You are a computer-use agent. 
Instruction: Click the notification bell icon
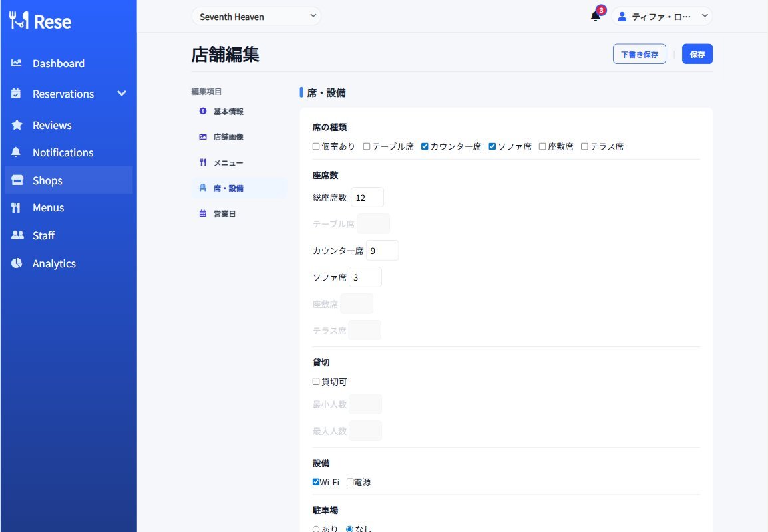point(595,17)
